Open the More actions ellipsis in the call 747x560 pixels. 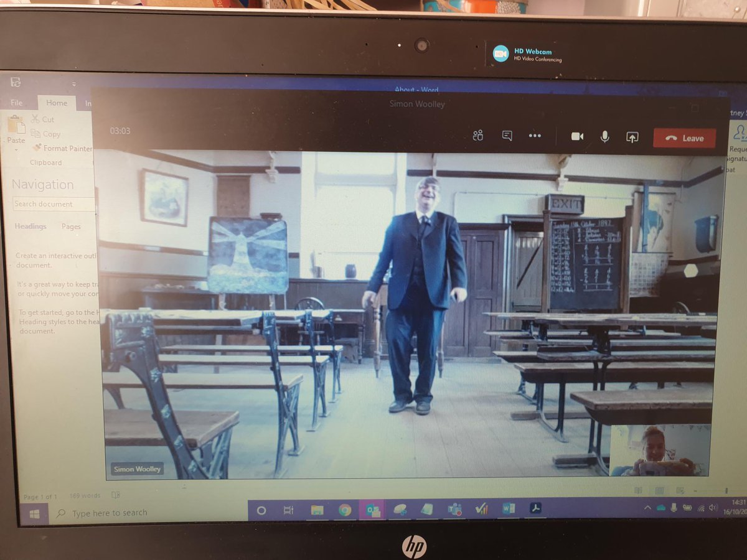coord(535,136)
